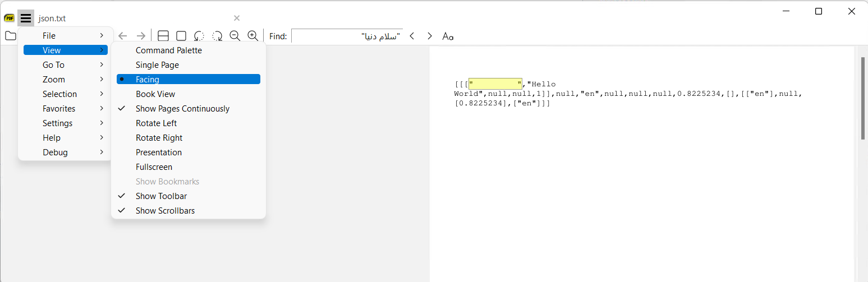Open the Zoom submenu
This screenshot has width=868, height=282.
pos(66,79)
